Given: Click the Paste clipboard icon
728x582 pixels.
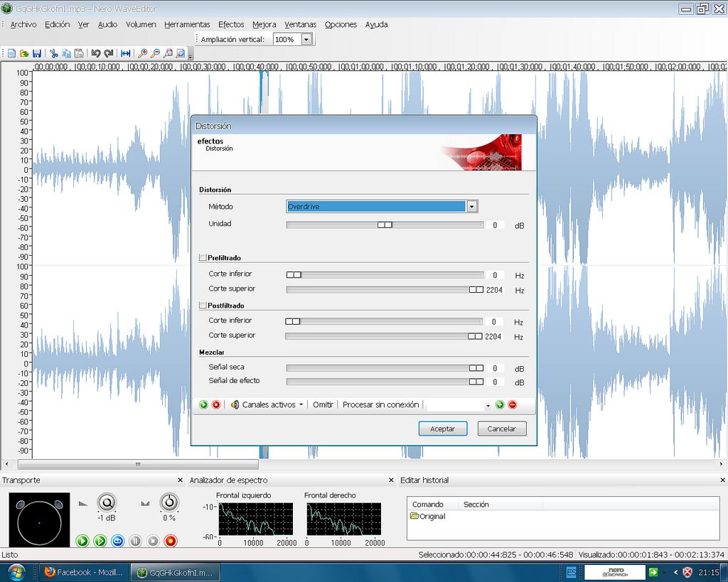Looking at the screenshot, I should (x=79, y=53).
